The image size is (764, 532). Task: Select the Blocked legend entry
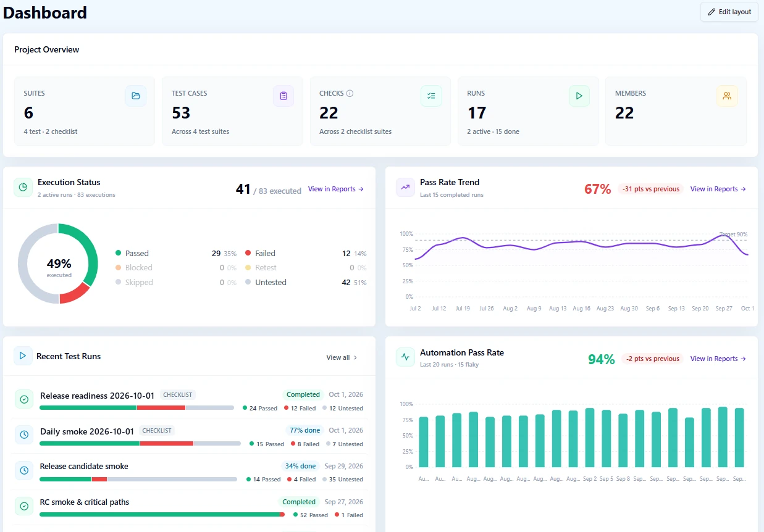[x=176, y=268]
